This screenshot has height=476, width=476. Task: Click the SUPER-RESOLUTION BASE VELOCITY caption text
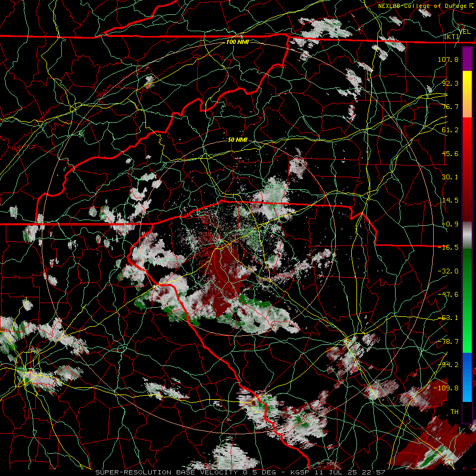pyautogui.click(x=168, y=472)
